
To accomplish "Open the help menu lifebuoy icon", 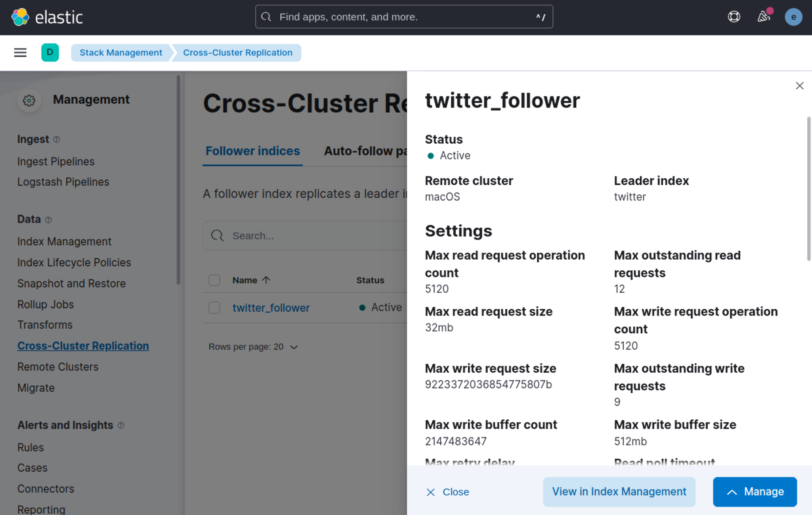I will (x=734, y=17).
